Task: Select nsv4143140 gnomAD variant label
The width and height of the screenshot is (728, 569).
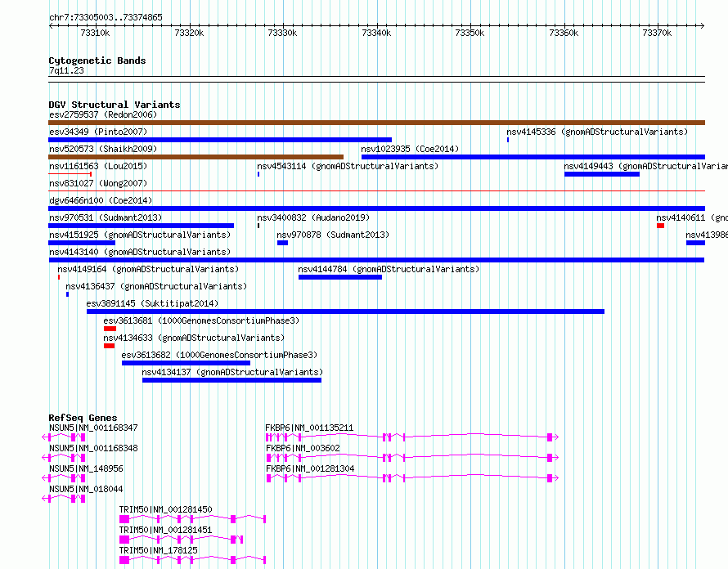Action: click(x=140, y=252)
